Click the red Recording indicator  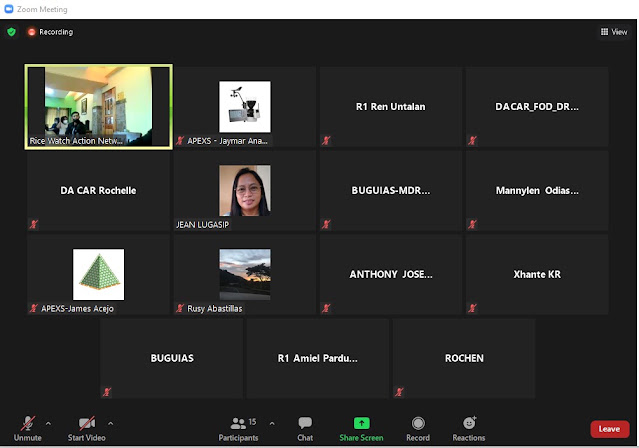click(x=50, y=32)
